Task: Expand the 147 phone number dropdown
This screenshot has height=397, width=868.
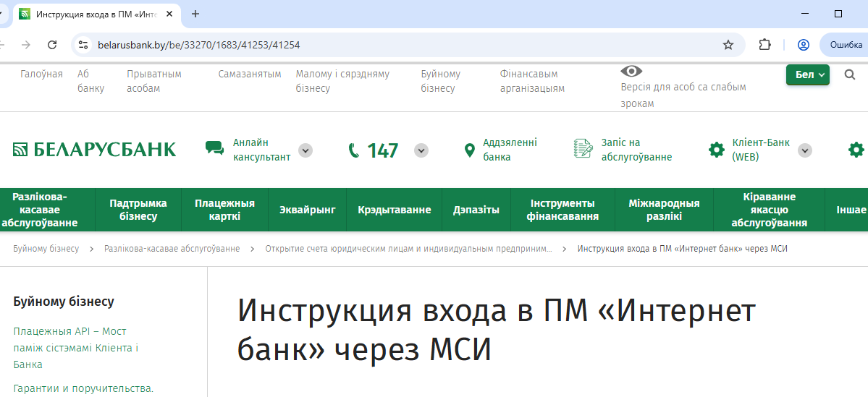Action: [422, 150]
